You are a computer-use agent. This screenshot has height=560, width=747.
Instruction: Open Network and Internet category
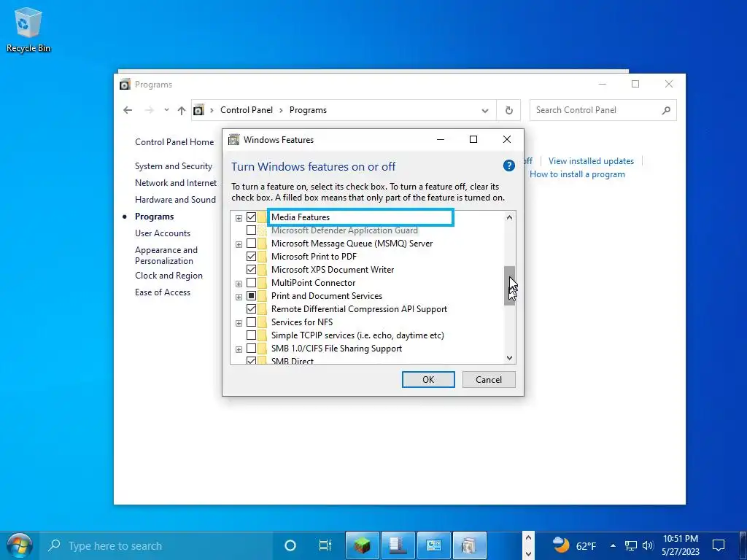pos(176,183)
